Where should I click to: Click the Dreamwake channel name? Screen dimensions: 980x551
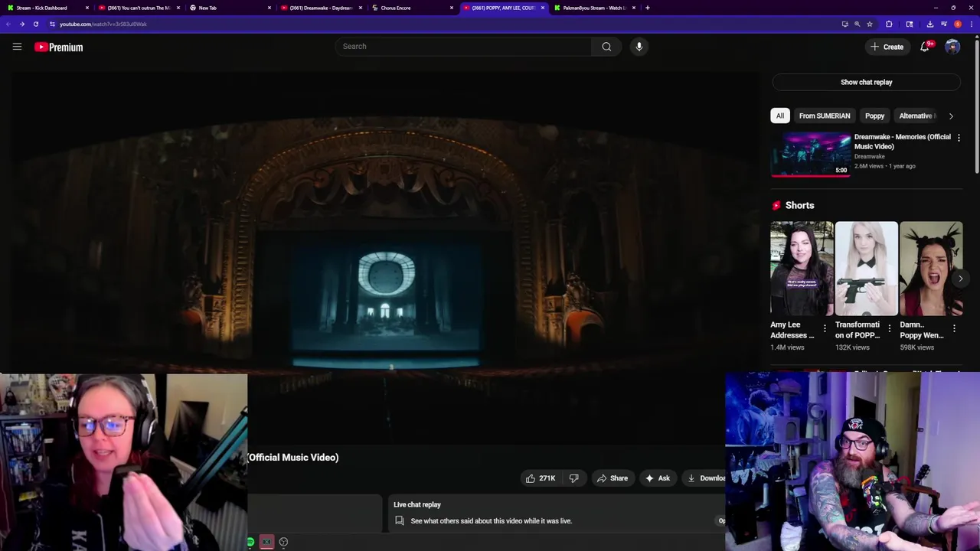click(x=869, y=156)
